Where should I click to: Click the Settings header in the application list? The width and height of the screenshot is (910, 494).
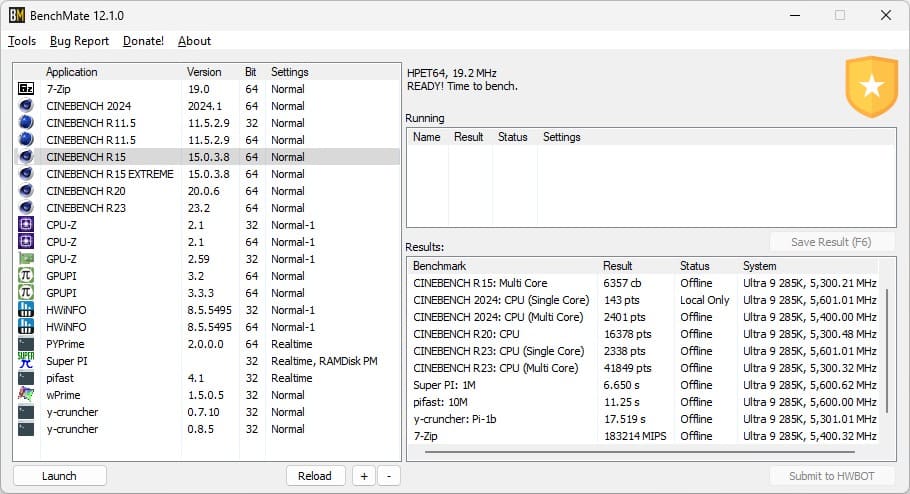pyautogui.click(x=290, y=72)
